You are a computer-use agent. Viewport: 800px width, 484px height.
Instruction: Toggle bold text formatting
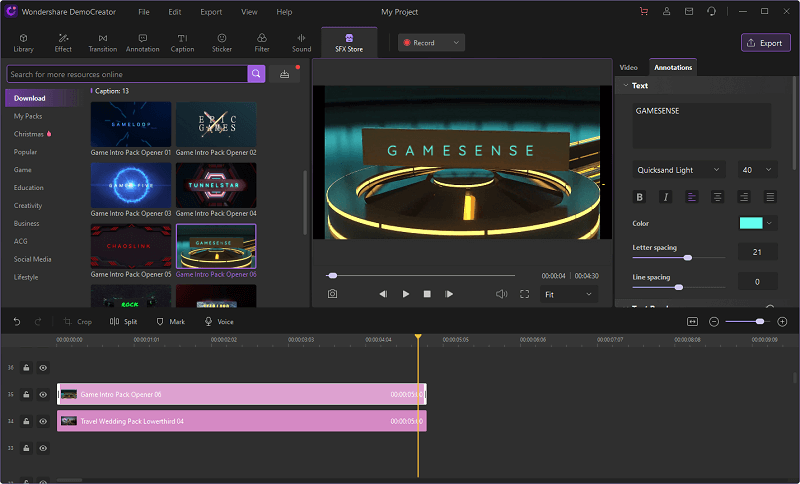point(640,197)
